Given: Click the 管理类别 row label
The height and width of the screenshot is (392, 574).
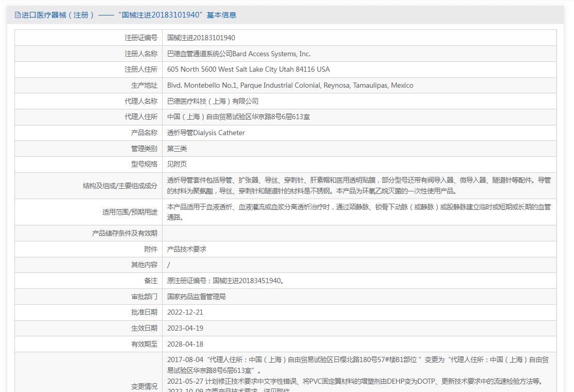Looking at the screenshot, I should point(144,149).
